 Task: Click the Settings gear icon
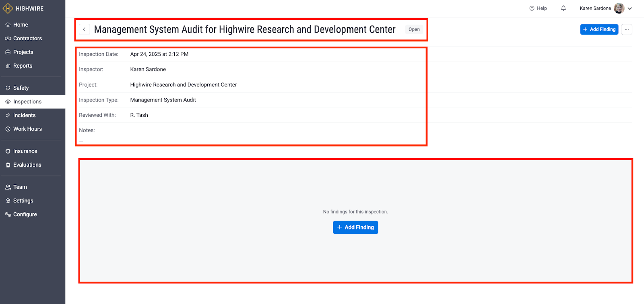tap(8, 201)
